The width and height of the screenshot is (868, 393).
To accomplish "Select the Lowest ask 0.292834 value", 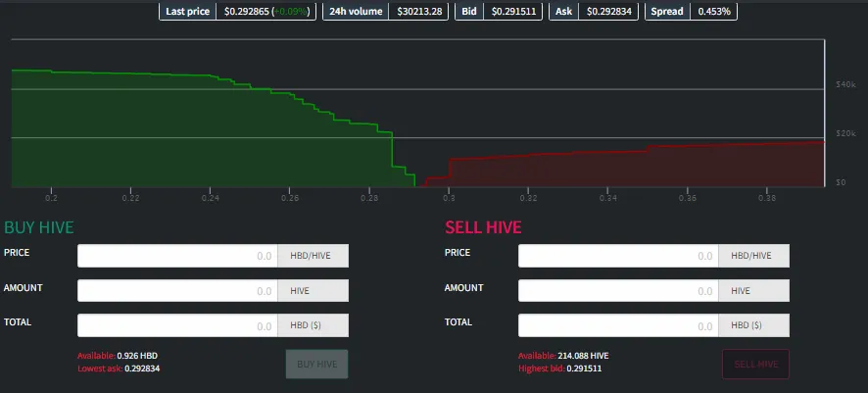I will [142, 368].
